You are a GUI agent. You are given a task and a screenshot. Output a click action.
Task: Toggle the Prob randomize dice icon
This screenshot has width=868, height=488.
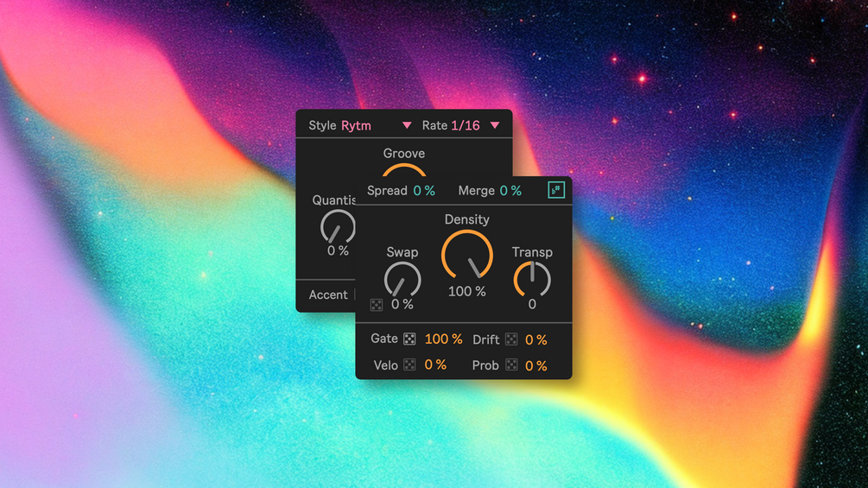(x=511, y=364)
